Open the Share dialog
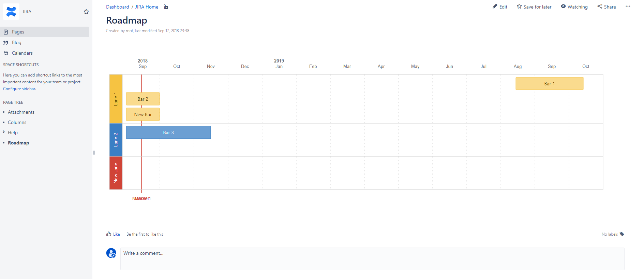Screen dimensions: 644x279 [606, 6]
